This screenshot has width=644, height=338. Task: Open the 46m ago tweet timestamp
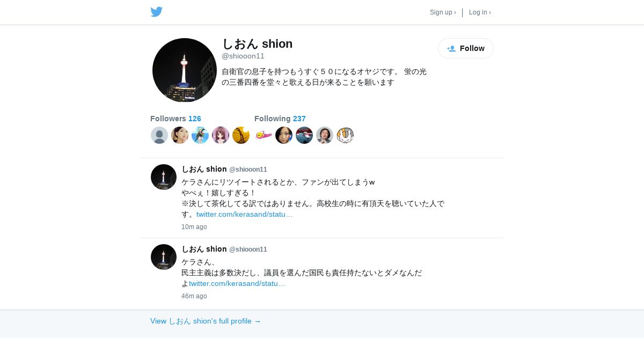pos(194,296)
